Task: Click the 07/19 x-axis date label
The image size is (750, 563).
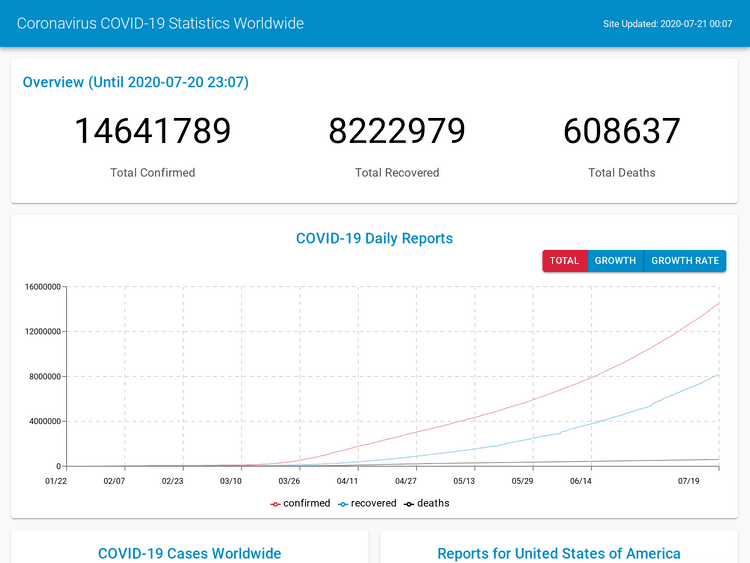Action: point(688,481)
